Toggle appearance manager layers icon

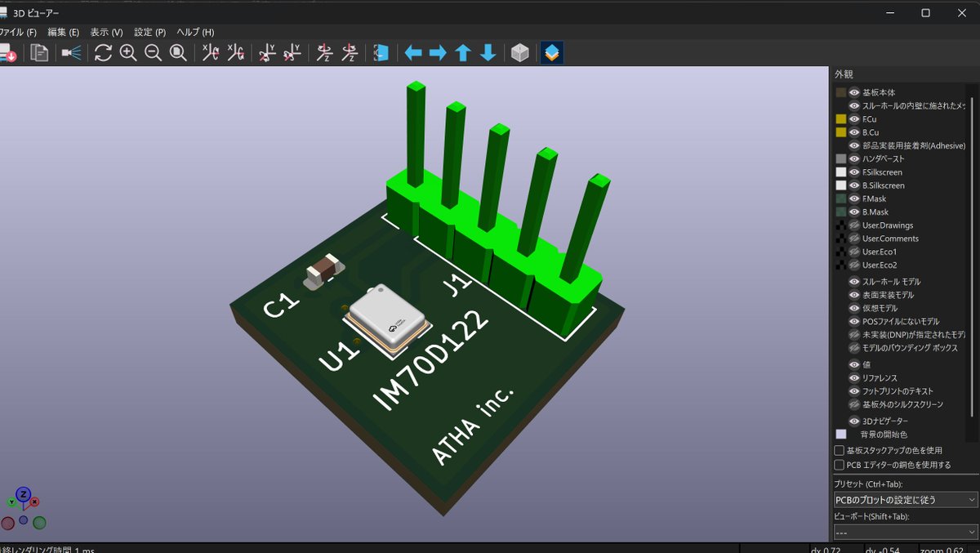click(x=552, y=53)
